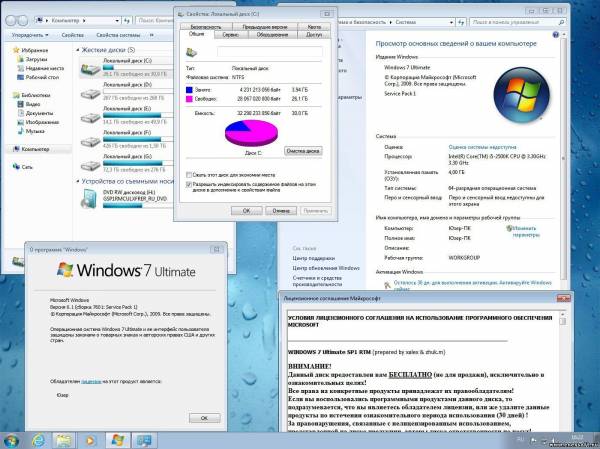Click 'Изменить параметры' link in System window
The image size is (600, 449).
point(526,232)
